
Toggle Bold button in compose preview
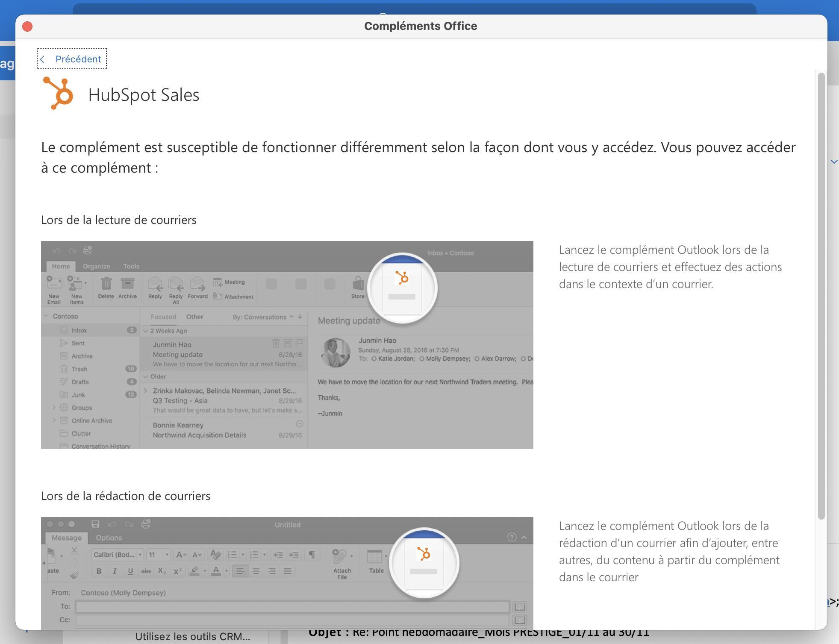tap(99, 571)
